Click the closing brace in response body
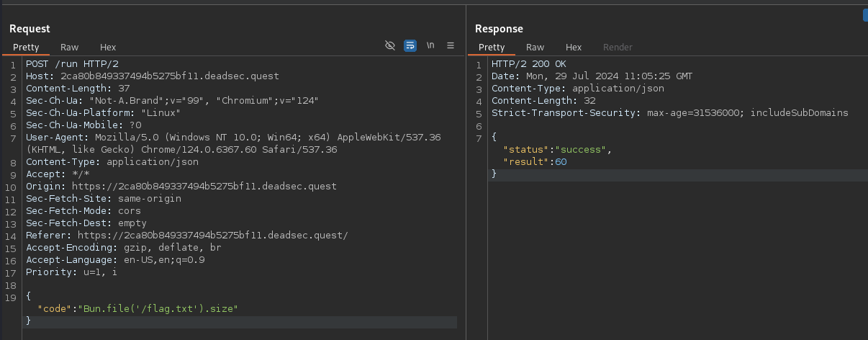This screenshot has width=868, height=340. [494, 174]
